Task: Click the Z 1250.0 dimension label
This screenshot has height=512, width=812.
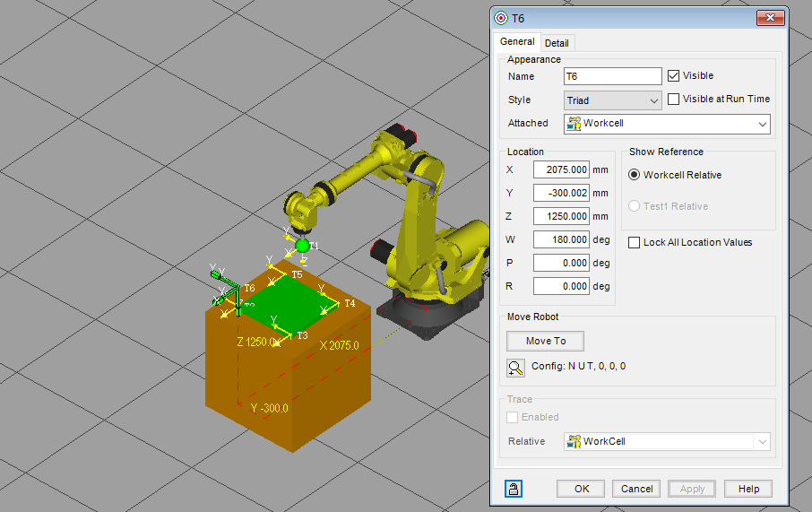Action: (259, 342)
